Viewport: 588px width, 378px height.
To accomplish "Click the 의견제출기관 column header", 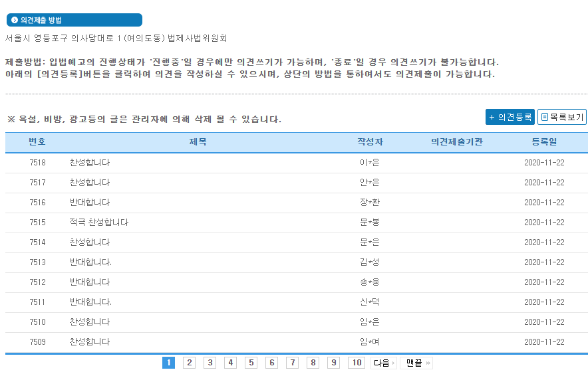I will pos(457,142).
